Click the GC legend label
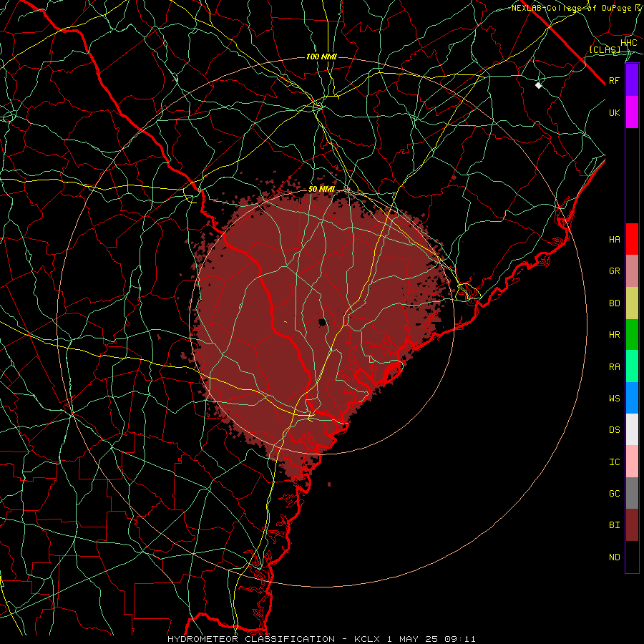644x644 pixels. (x=615, y=494)
